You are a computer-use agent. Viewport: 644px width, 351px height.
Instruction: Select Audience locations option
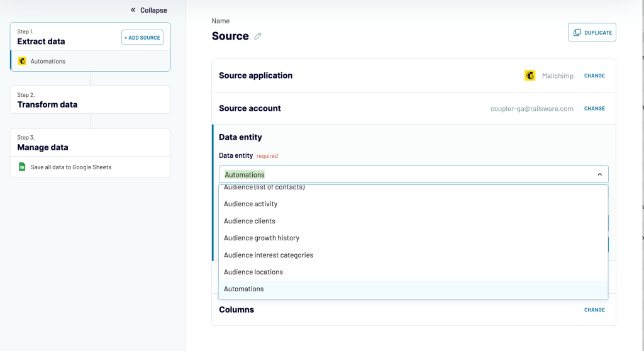413,272
